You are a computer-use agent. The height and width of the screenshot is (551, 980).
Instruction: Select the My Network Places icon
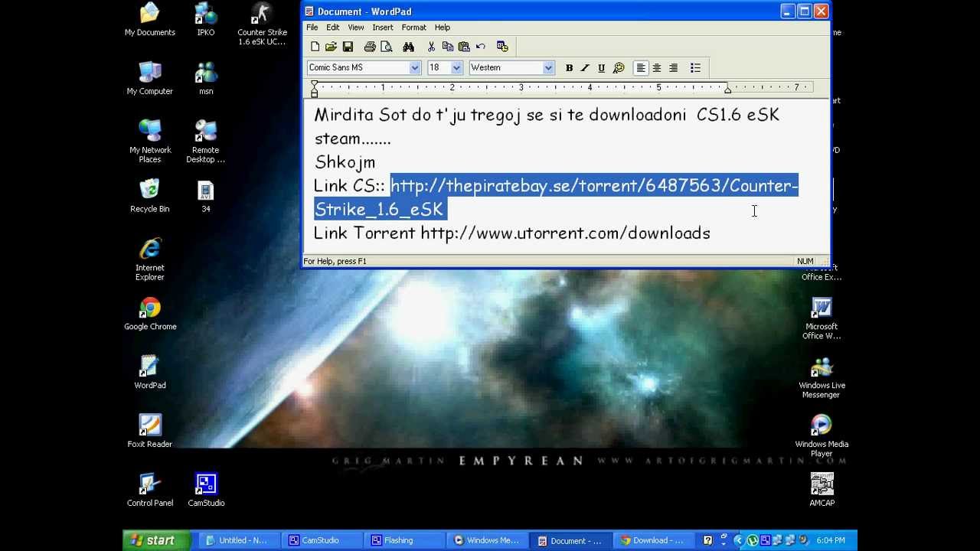point(150,142)
